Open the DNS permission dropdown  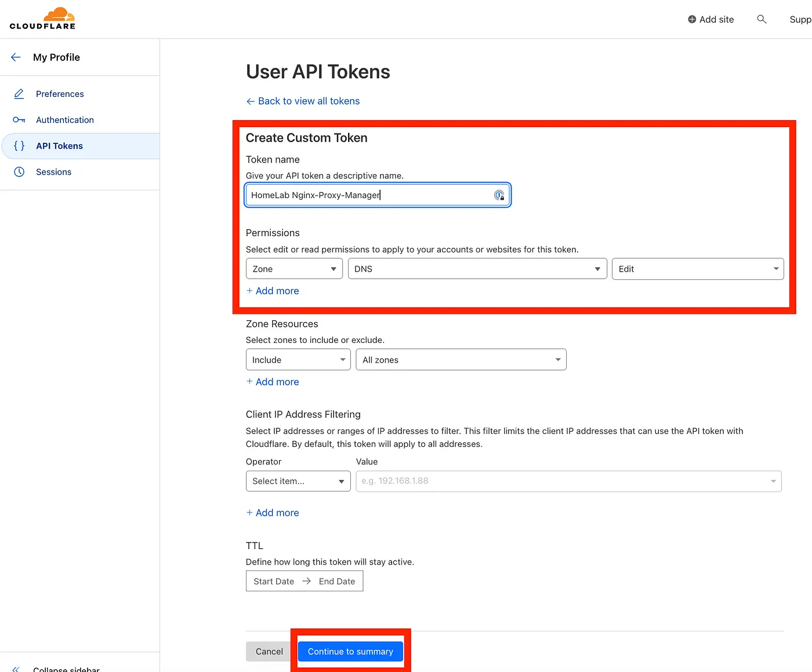tap(477, 269)
